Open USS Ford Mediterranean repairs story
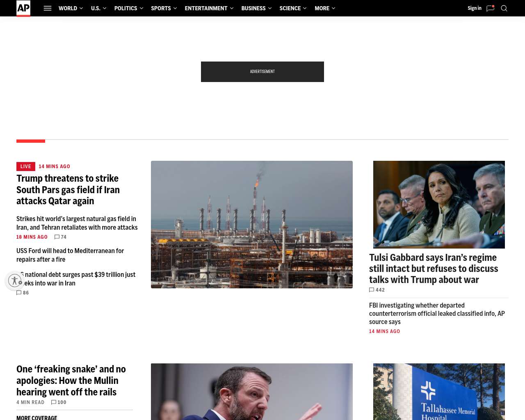Image resolution: width=525 pixels, height=420 pixels. [70, 255]
